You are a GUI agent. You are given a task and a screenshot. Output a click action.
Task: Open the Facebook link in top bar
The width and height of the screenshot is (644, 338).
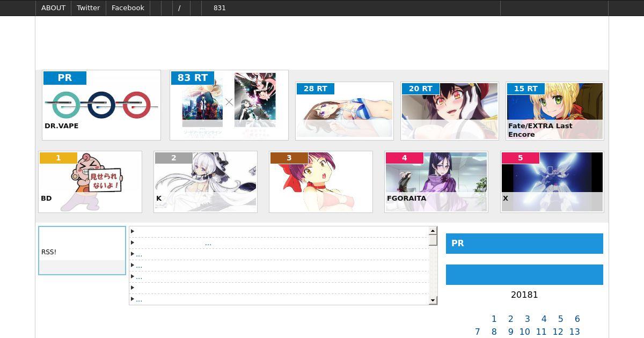pos(128,8)
